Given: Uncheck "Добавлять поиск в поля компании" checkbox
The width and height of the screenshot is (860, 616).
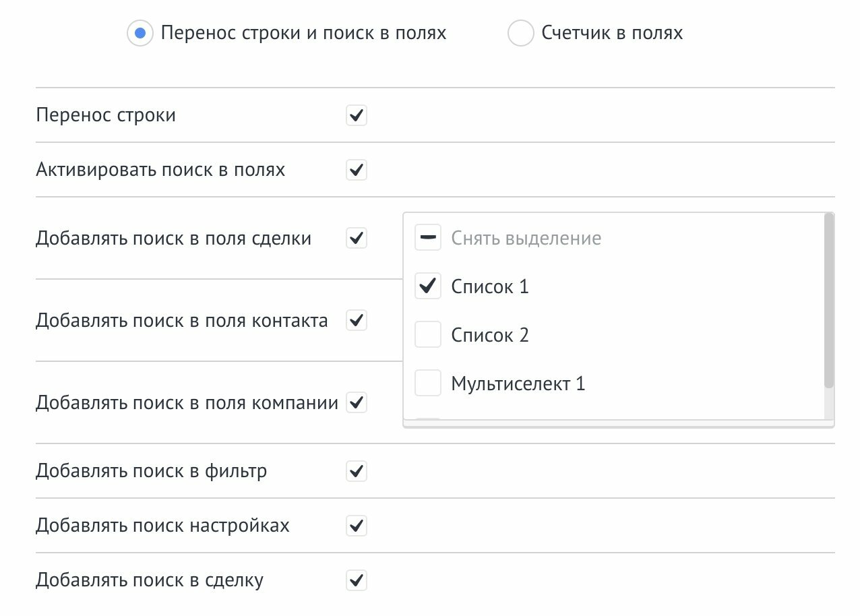Looking at the screenshot, I should 357,402.
